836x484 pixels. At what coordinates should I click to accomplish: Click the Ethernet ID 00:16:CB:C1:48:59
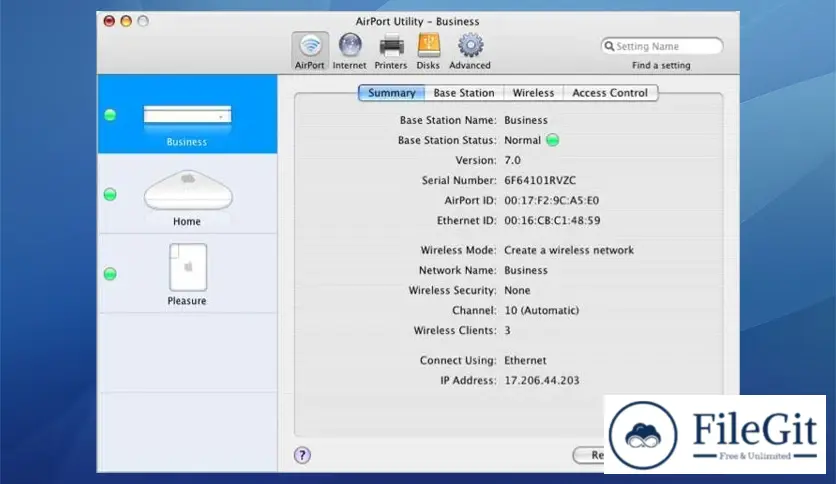[552, 221]
